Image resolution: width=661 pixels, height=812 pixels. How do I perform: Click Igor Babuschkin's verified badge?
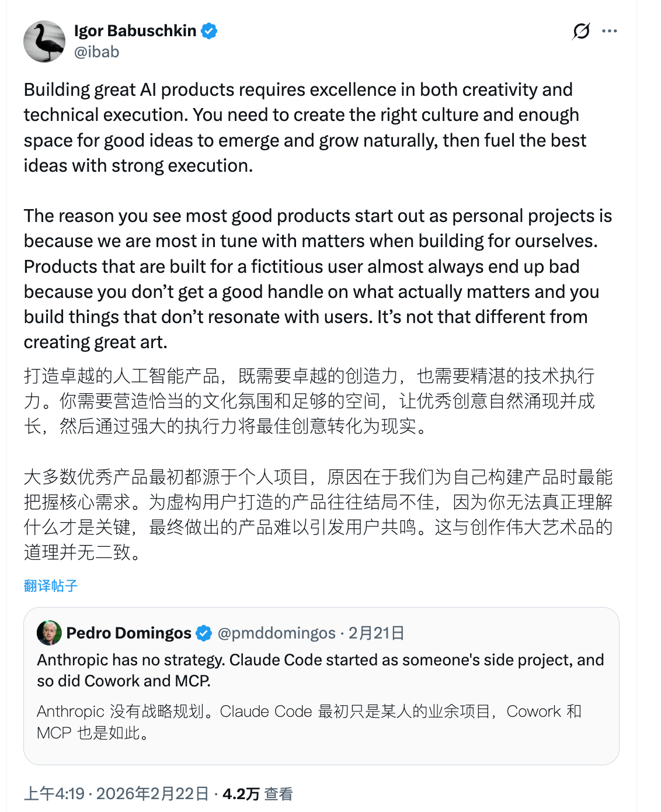point(208,31)
